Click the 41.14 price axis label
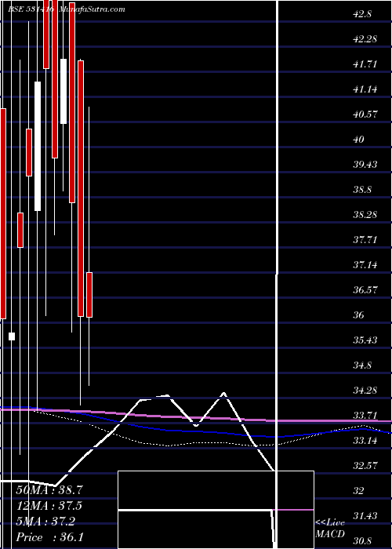Screen dimensions: 392x549 click(365, 89)
